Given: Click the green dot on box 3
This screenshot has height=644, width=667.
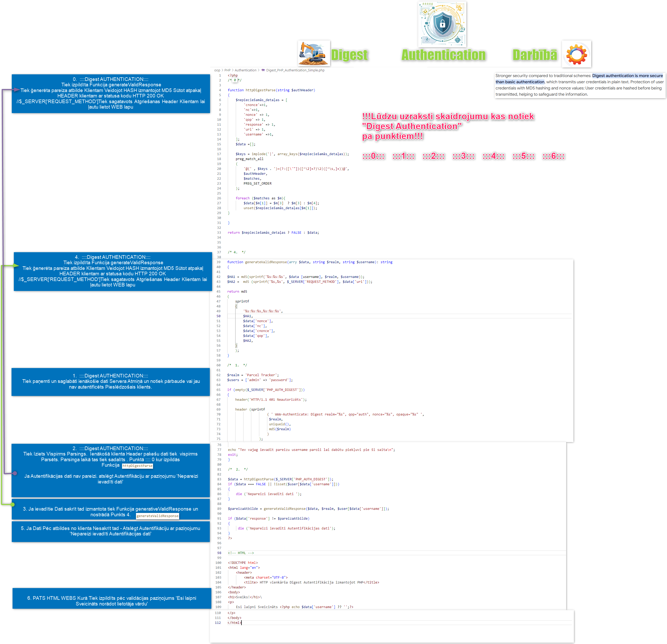Looking at the screenshot, I should pyautogui.click(x=13, y=504).
